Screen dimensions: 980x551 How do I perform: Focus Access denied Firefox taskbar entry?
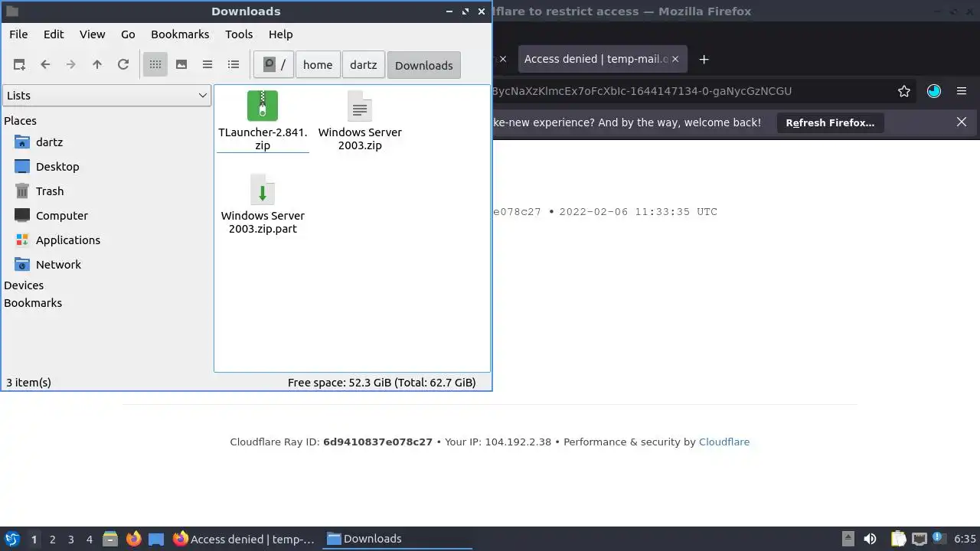pyautogui.click(x=244, y=539)
